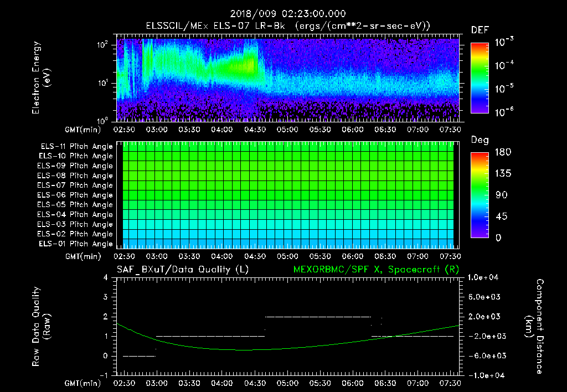The height and width of the screenshot is (392, 567).
Task: Click the DEF color bar scale
Action: click(x=480, y=78)
